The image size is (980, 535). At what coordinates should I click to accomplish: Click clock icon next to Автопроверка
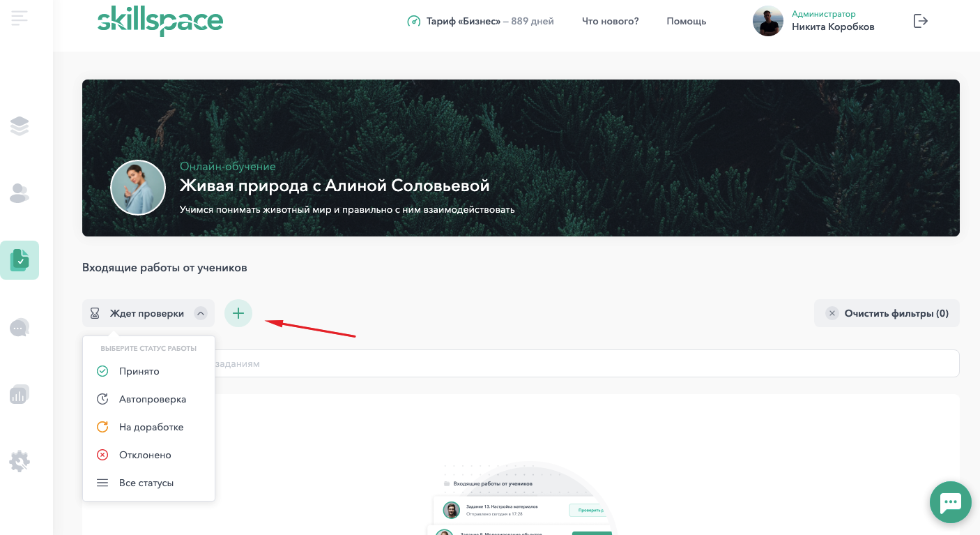pos(102,399)
